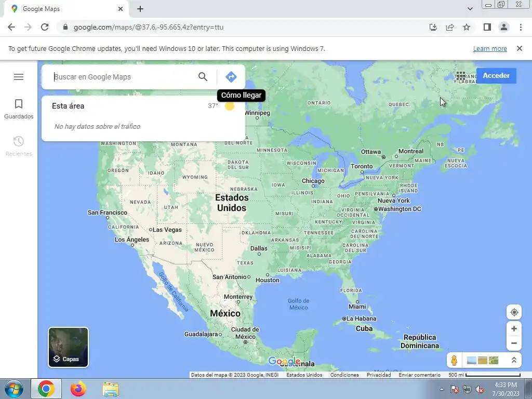This screenshot has width=532, height=399.
Task: Open Chrome three-dot menu
Action: coord(521,27)
